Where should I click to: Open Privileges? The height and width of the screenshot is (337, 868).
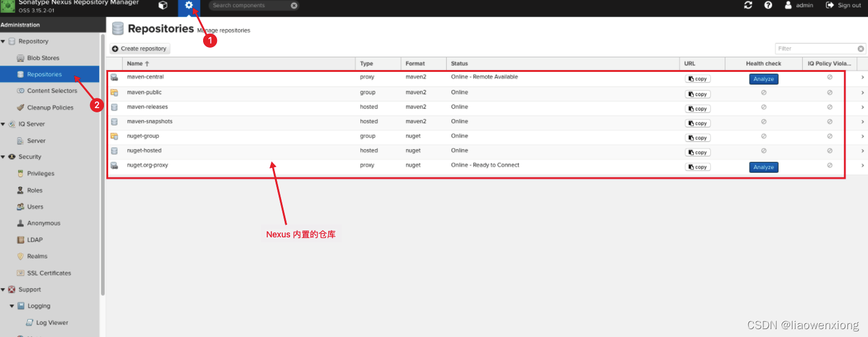(x=40, y=173)
